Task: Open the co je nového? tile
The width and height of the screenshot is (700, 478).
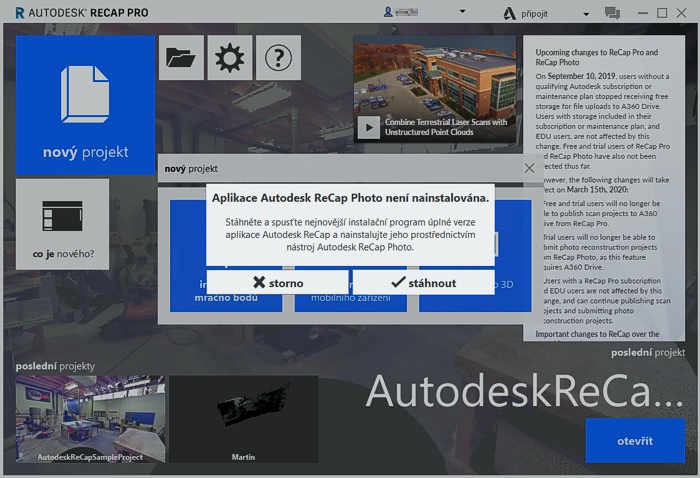Action: coord(62,224)
